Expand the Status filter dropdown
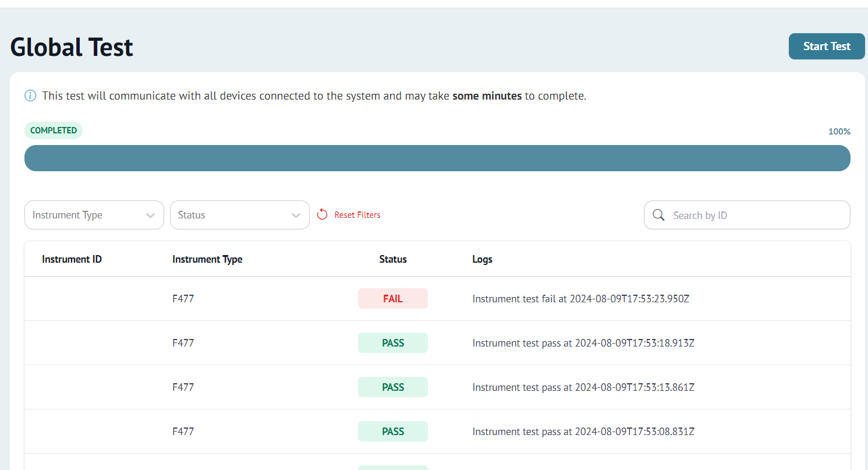Screen dimensions: 868x470 click(x=240, y=215)
